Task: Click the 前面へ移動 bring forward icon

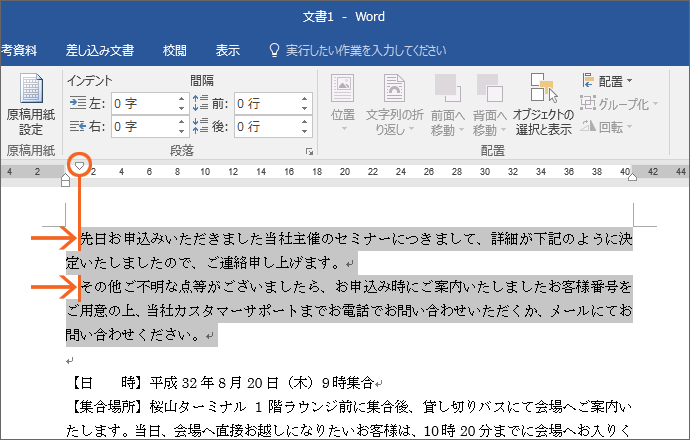Action: tap(448, 88)
